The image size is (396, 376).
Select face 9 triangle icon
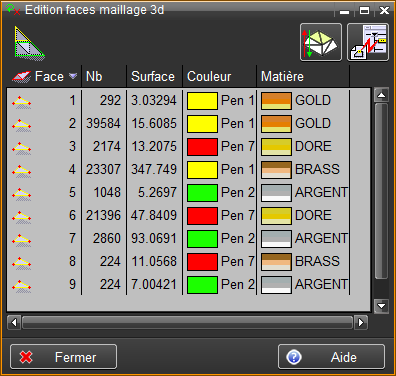tap(22, 285)
